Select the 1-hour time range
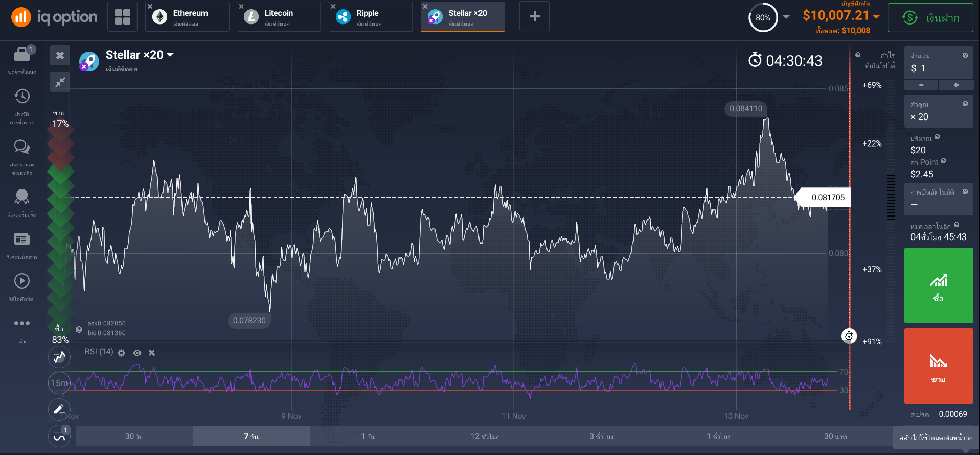This screenshot has height=455, width=980. (718, 436)
